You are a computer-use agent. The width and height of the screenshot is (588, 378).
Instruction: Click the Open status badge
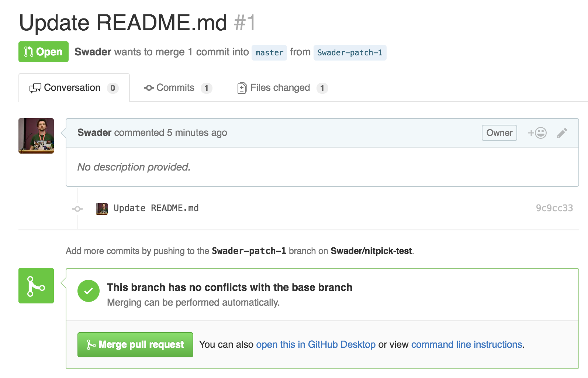point(44,52)
